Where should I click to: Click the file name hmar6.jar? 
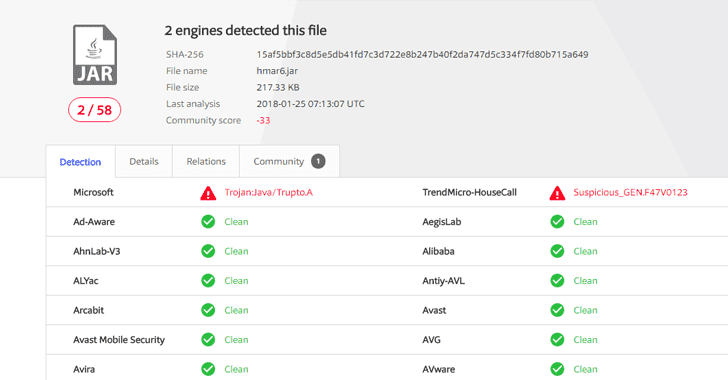pyautogui.click(x=277, y=71)
